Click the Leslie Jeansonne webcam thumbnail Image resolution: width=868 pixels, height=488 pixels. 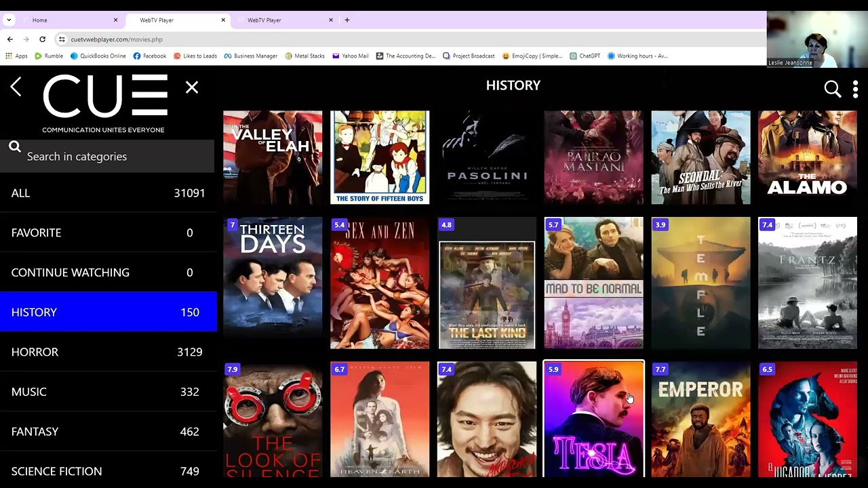coord(817,39)
